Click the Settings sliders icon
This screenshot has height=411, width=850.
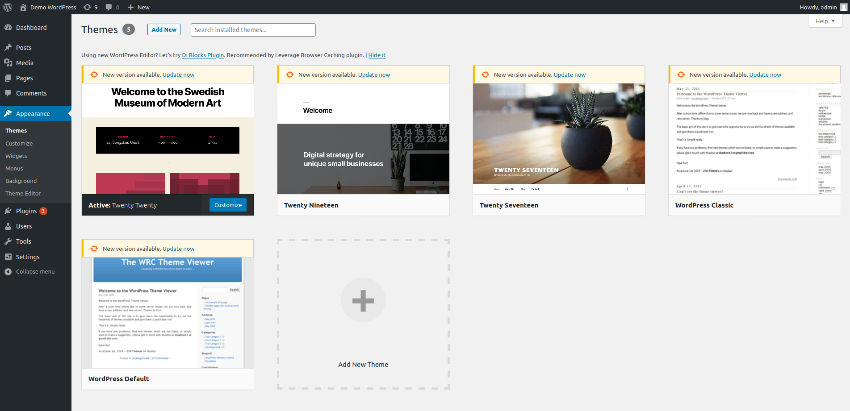tap(8, 256)
